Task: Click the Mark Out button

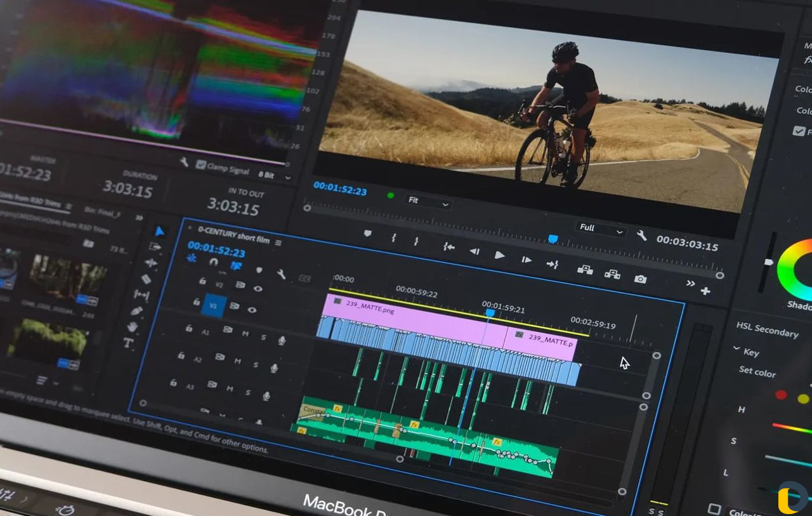Action: 417,241
